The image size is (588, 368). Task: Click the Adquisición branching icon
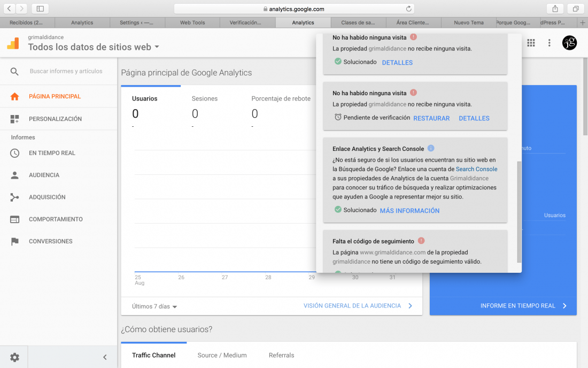pyautogui.click(x=14, y=197)
